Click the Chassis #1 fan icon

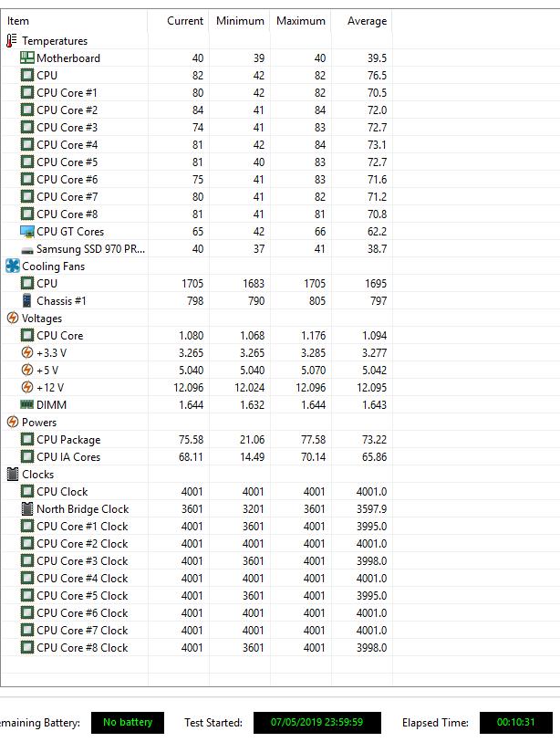[27, 300]
